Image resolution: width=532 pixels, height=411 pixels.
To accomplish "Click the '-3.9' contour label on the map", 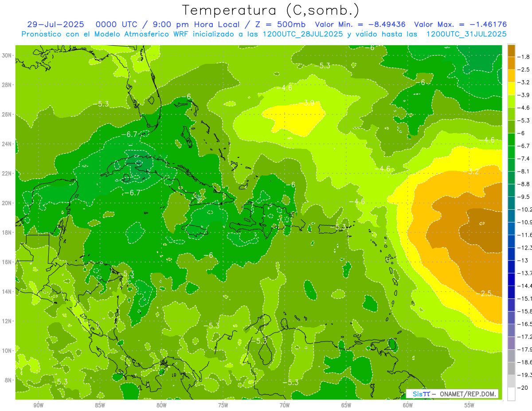I will (307, 103).
